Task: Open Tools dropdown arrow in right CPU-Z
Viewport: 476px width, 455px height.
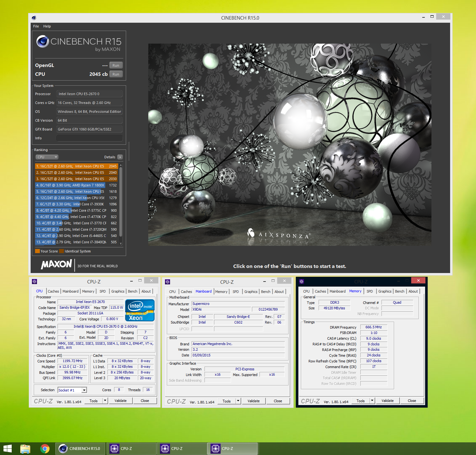Action: (x=372, y=401)
